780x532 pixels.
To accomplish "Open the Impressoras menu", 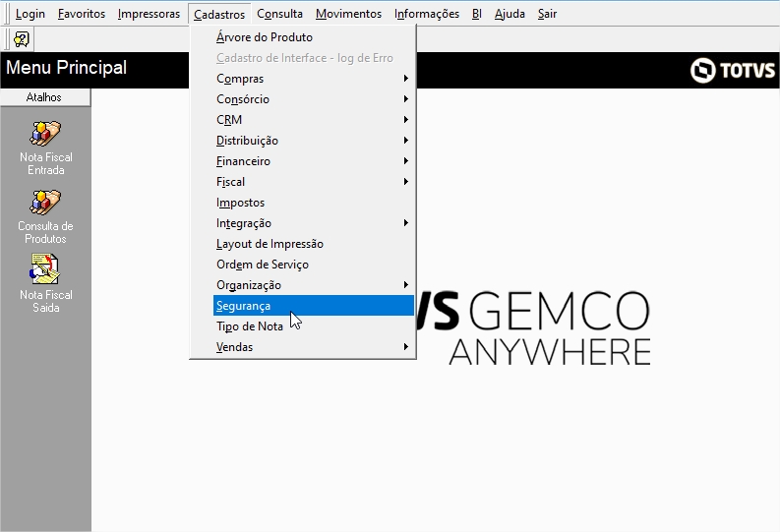I will (x=149, y=14).
